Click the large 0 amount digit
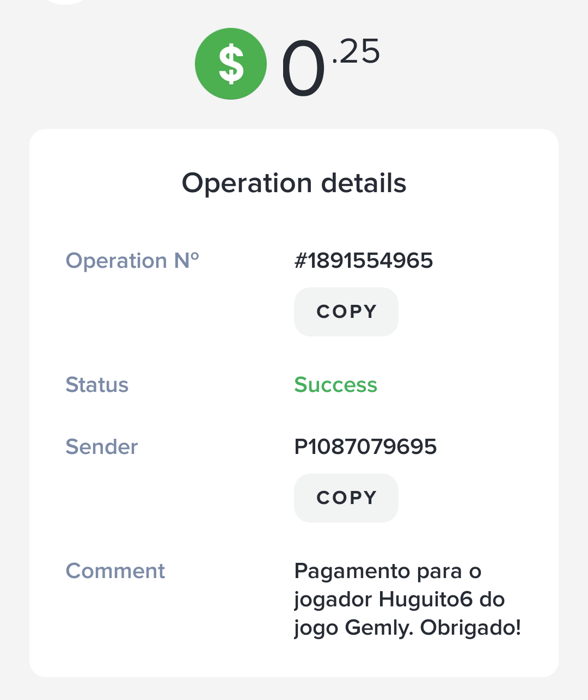 pyautogui.click(x=303, y=69)
